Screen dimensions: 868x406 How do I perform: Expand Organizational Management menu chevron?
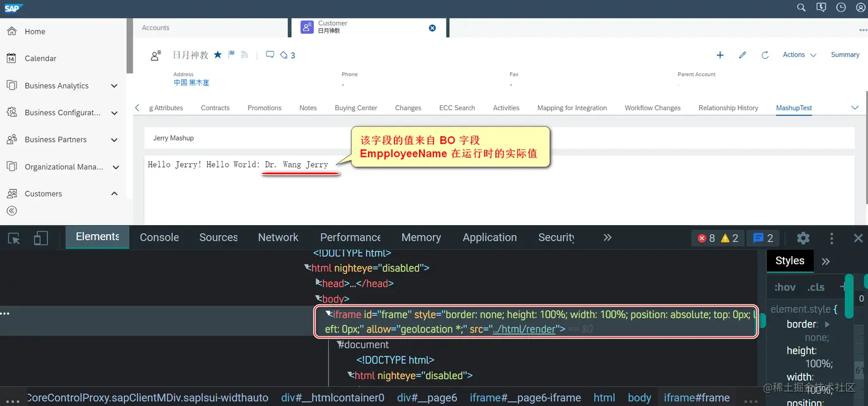tap(115, 167)
